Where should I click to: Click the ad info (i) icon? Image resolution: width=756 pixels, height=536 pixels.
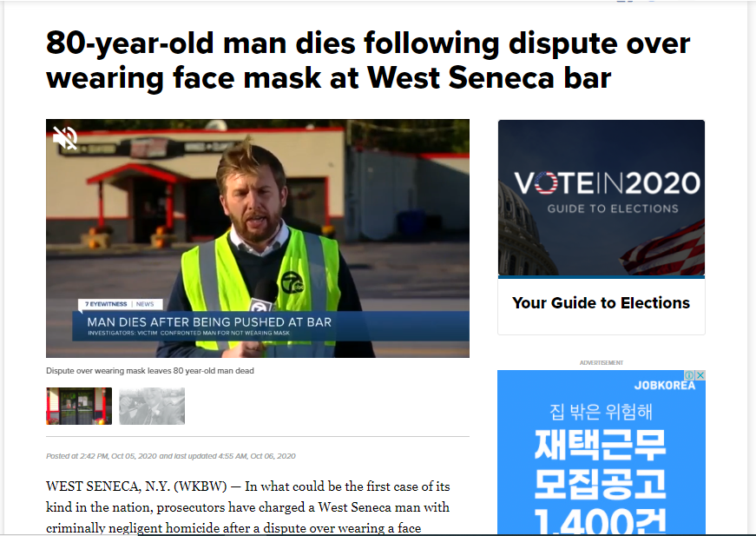(x=689, y=375)
